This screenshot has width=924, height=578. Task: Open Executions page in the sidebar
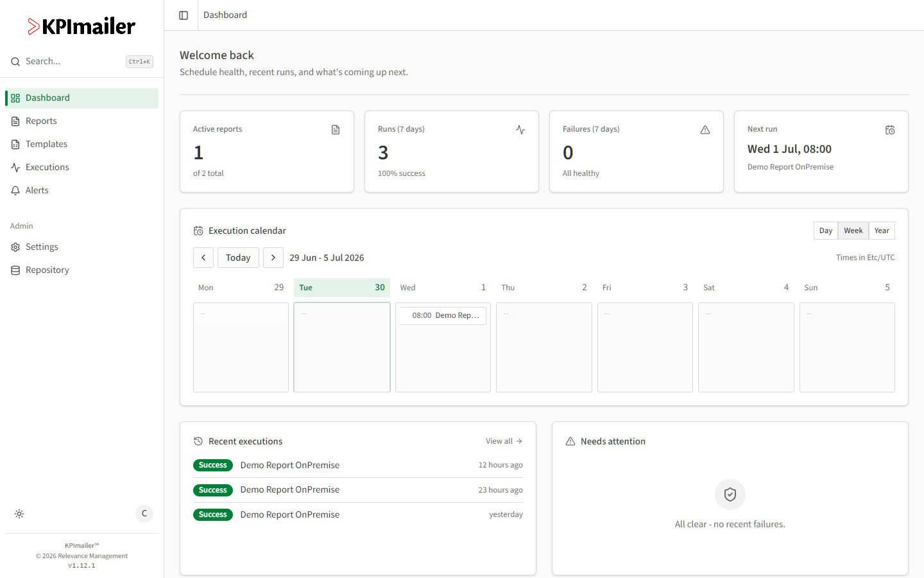[x=81, y=168]
